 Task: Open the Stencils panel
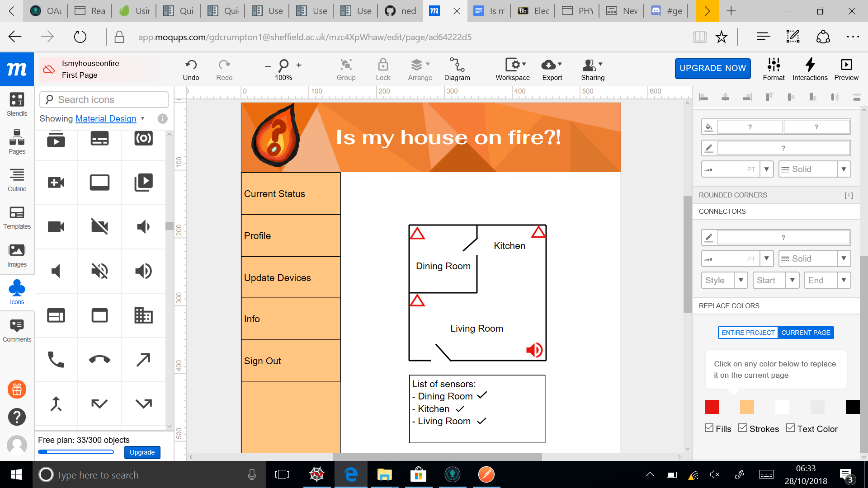click(17, 104)
